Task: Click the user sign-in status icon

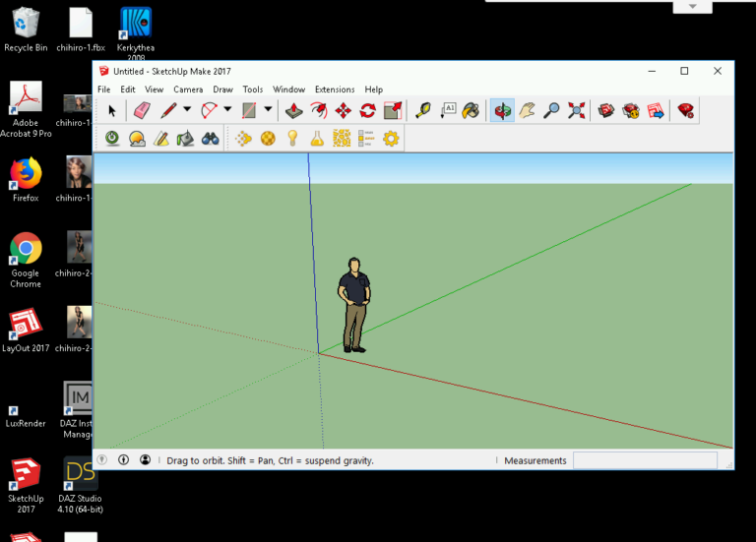Action: point(145,459)
